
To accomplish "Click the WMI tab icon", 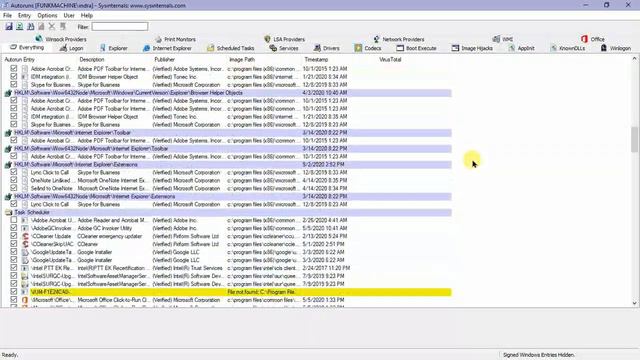I will [x=496, y=39].
